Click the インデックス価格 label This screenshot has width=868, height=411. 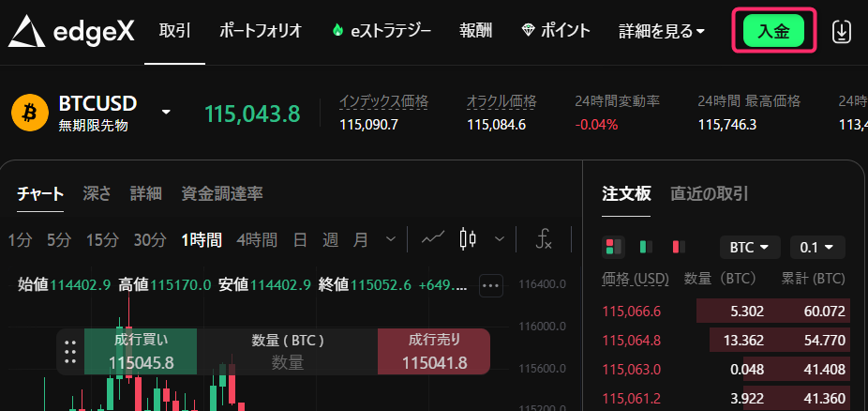pyautogui.click(x=383, y=101)
